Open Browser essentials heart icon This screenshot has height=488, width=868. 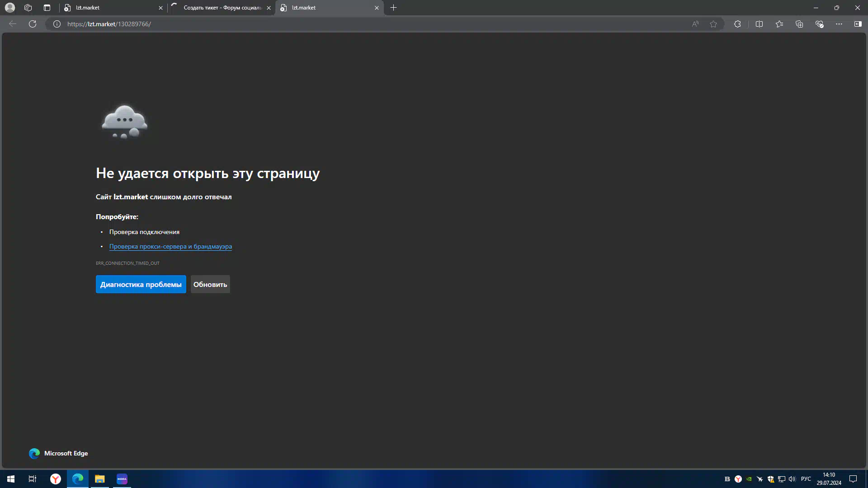pyautogui.click(x=819, y=24)
